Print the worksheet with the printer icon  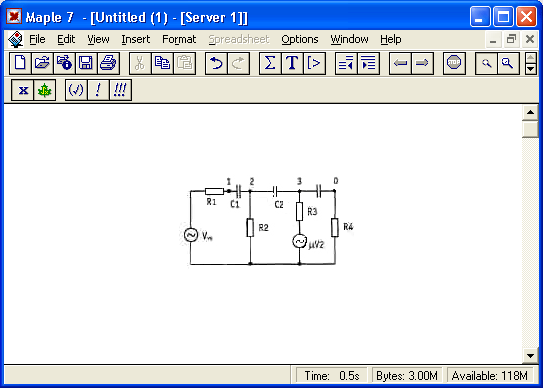108,63
